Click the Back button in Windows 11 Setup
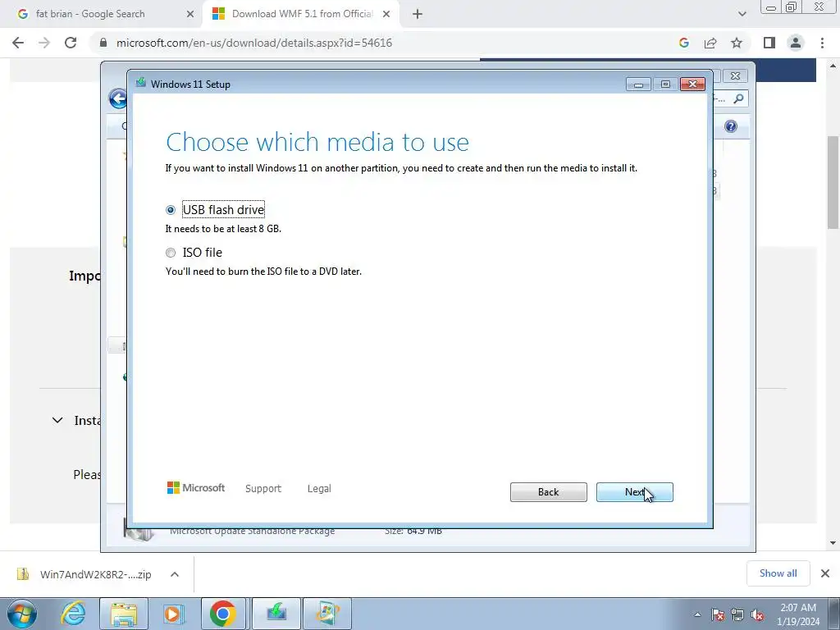The height and width of the screenshot is (630, 840). coord(548,492)
